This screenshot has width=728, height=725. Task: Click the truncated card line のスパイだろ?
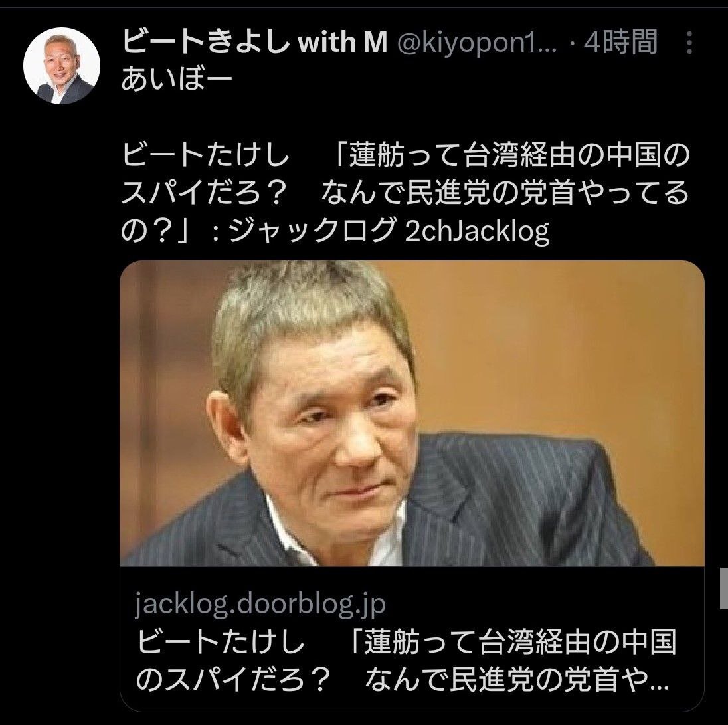[402, 680]
